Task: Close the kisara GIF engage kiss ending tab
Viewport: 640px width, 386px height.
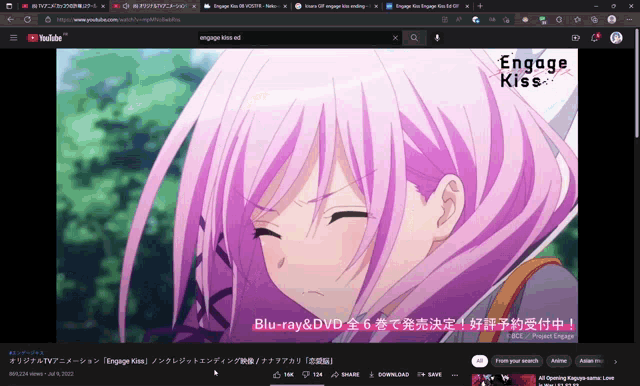Action: coord(376,6)
